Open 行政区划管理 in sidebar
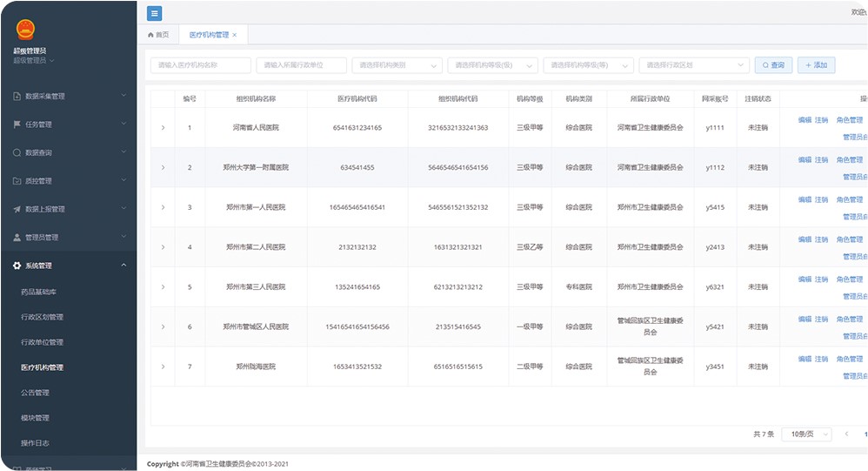The image size is (868, 471). click(42, 317)
